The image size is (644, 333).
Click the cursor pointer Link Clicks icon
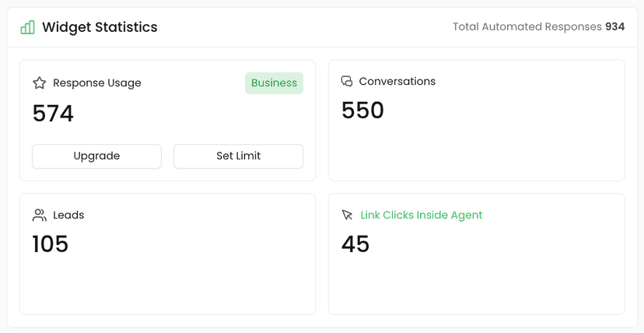(348, 215)
